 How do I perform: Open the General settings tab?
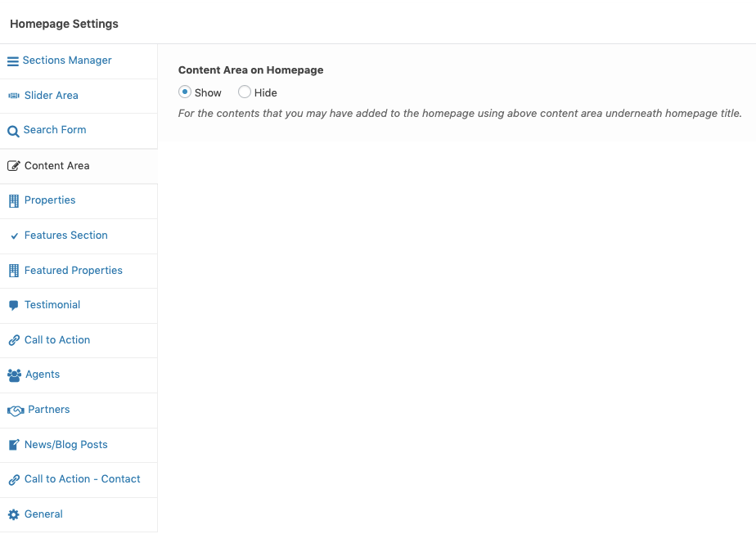click(79, 514)
